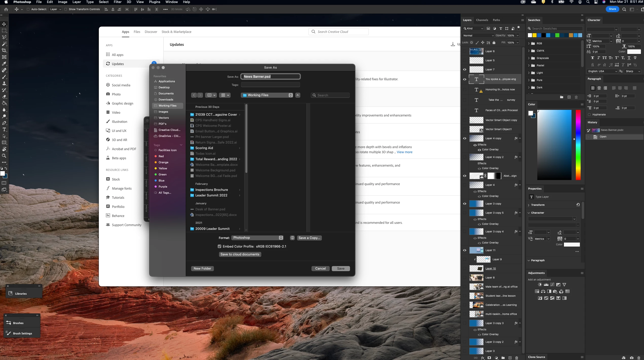The image size is (644, 360).
Task: Click the Save As filename field
Action: [270, 76]
